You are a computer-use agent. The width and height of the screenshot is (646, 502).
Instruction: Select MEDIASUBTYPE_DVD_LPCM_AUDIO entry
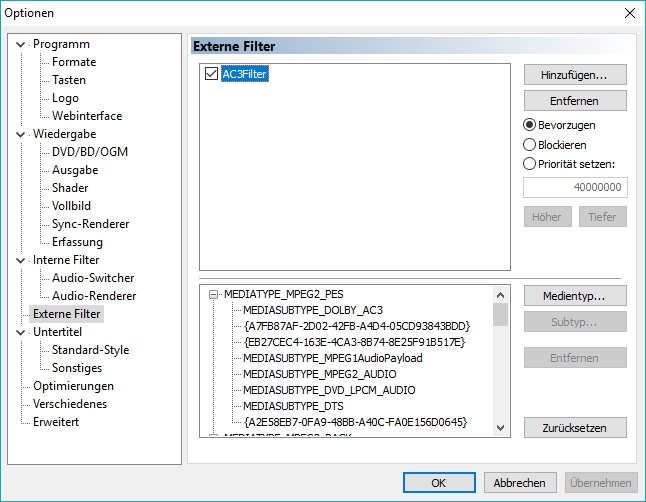pos(329,390)
